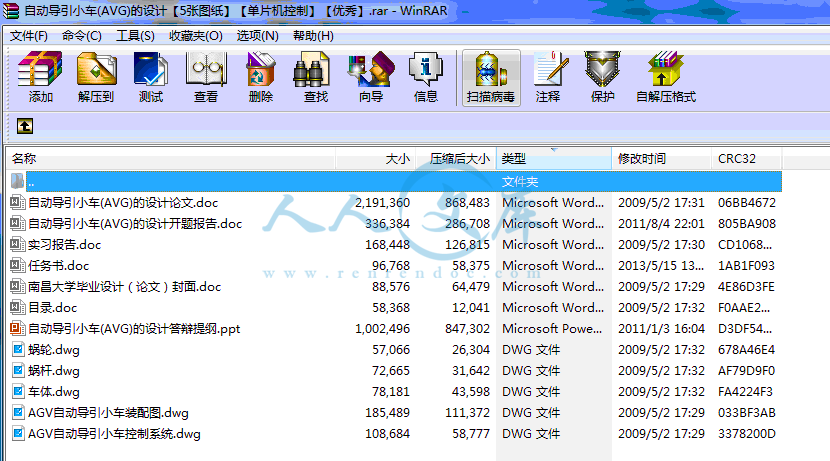Open the 工具(S) menu
Viewport: 830px width, 461px height.
coord(135,36)
